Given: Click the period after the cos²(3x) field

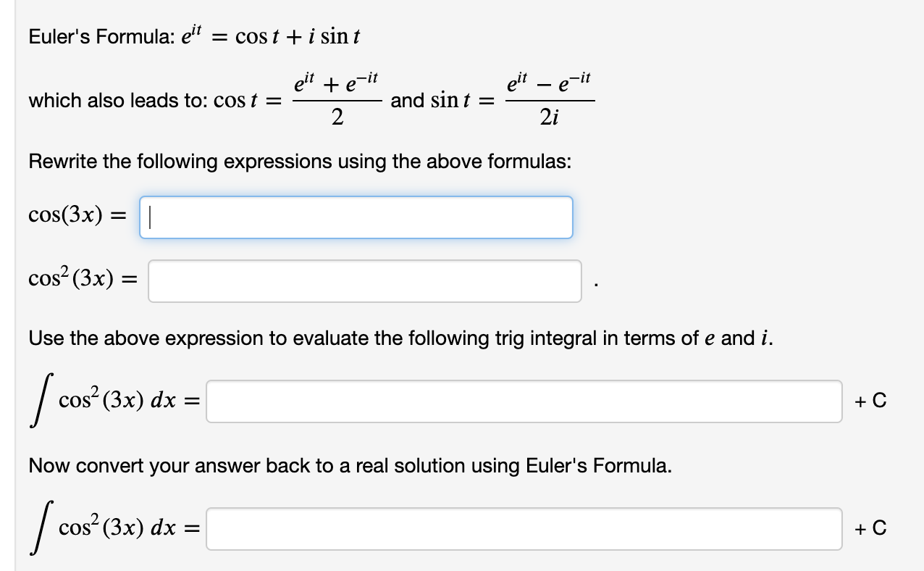Looking at the screenshot, I should click(592, 286).
